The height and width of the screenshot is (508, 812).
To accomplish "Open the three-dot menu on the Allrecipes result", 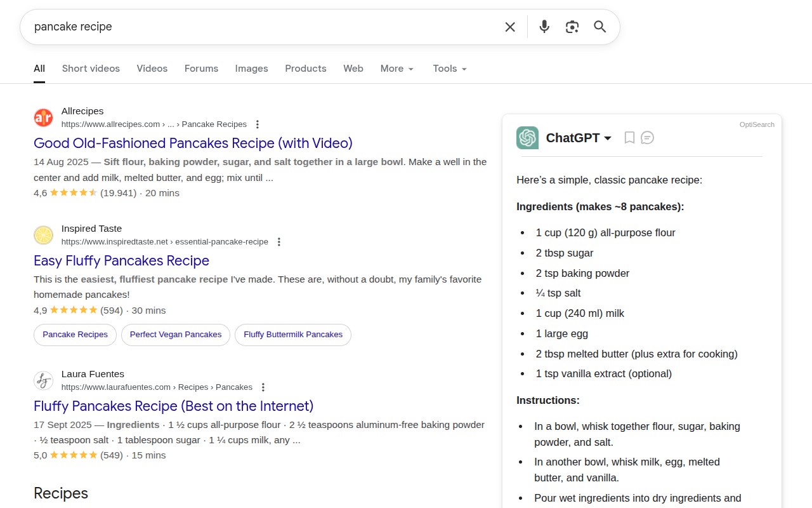I will 258,124.
